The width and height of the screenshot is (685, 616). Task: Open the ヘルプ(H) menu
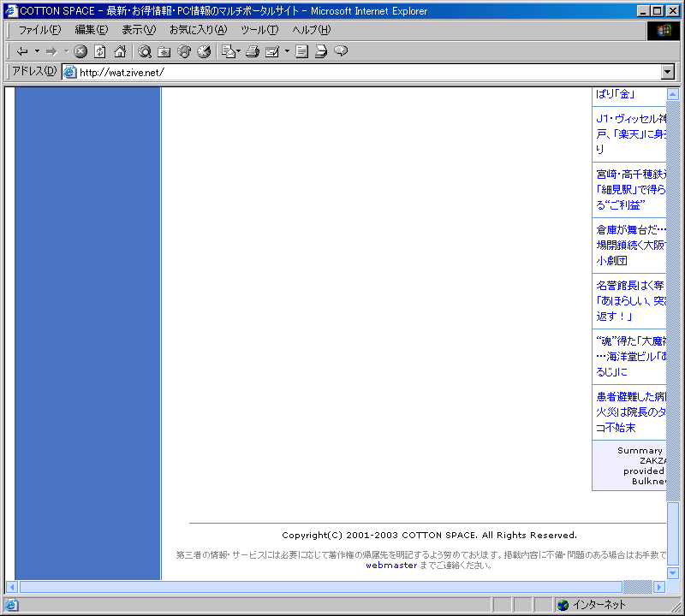tap(311, 30)
